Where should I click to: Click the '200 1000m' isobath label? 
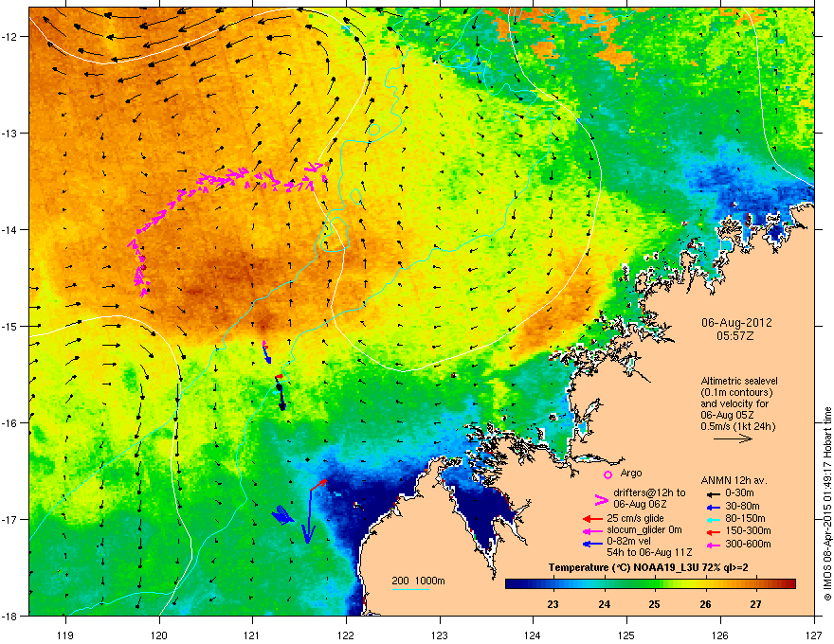point(418,581)
